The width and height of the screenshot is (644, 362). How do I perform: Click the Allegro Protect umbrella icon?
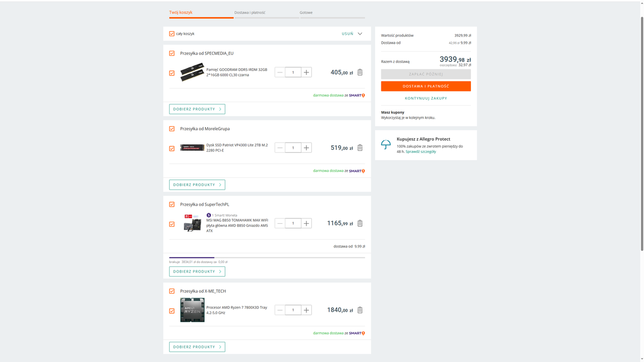pyautogui.click(x=386, y=145)
